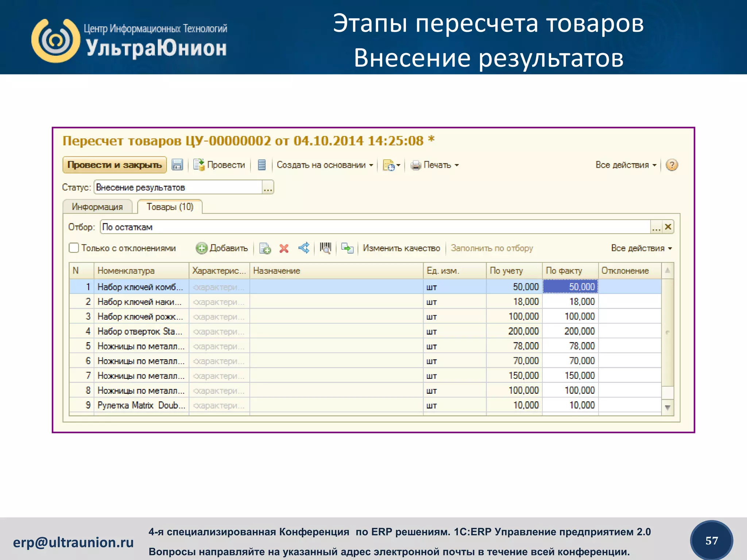Select row Набор ключей комб...

pos(365,287)
